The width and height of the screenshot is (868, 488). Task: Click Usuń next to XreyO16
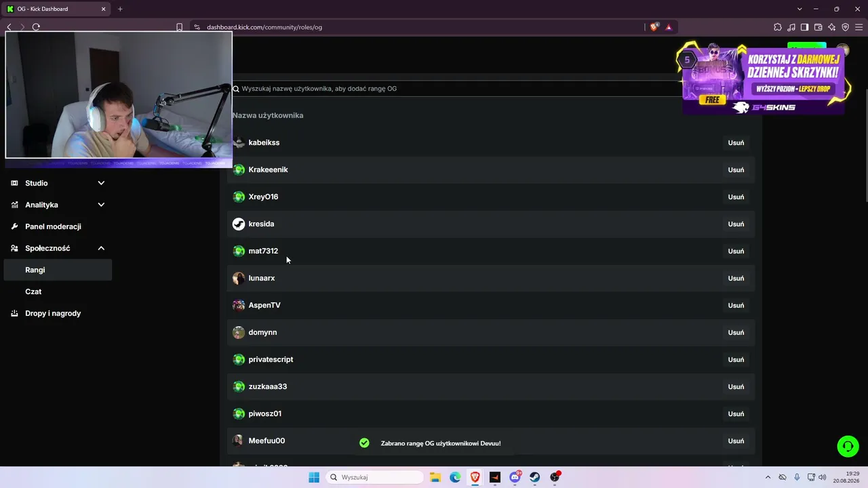pos(736,197)
